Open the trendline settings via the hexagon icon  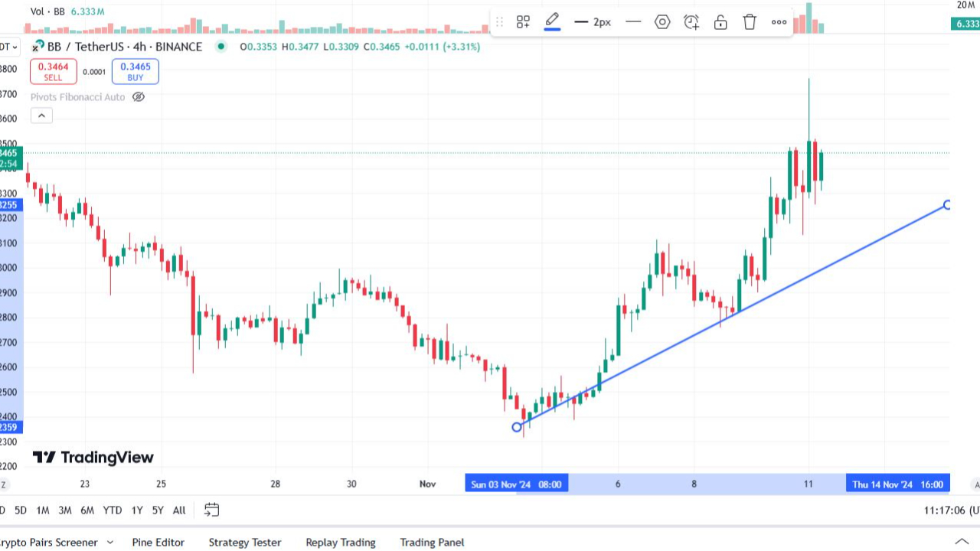pos(662,21)
